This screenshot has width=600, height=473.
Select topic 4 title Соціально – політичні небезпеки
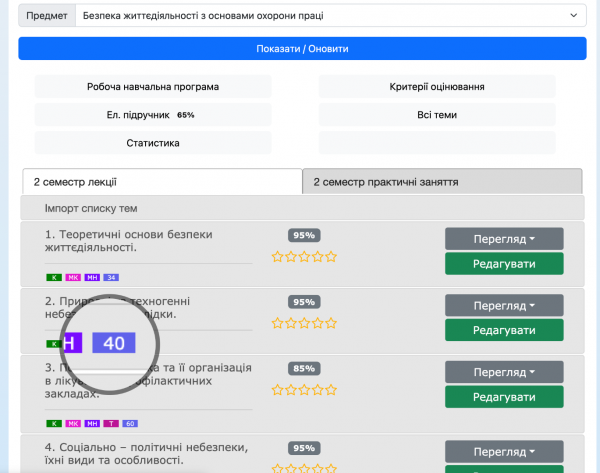pos(147,453)
